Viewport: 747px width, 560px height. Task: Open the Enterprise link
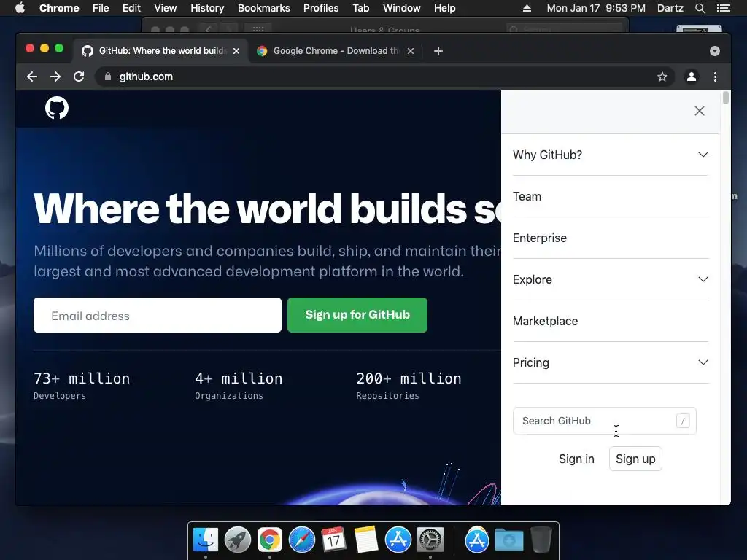[540, 238]
